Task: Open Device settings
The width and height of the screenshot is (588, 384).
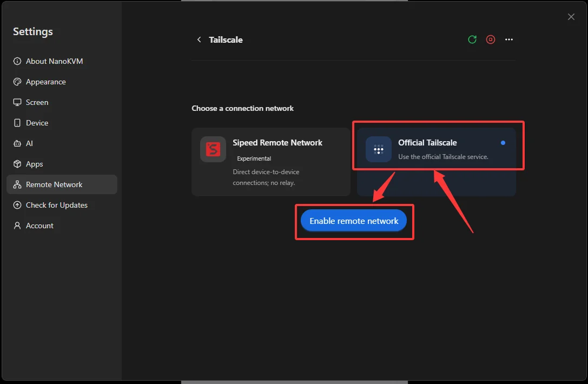Action: 62,123
